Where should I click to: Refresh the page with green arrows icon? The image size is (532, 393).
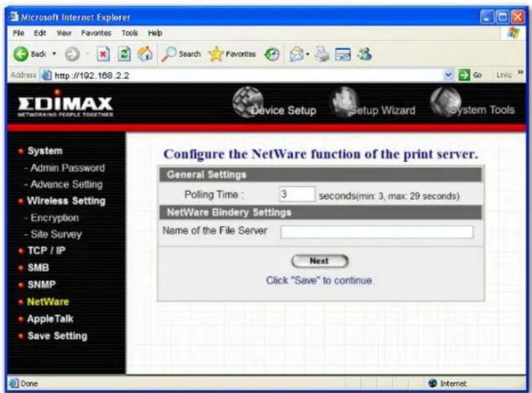click(124, 54)
